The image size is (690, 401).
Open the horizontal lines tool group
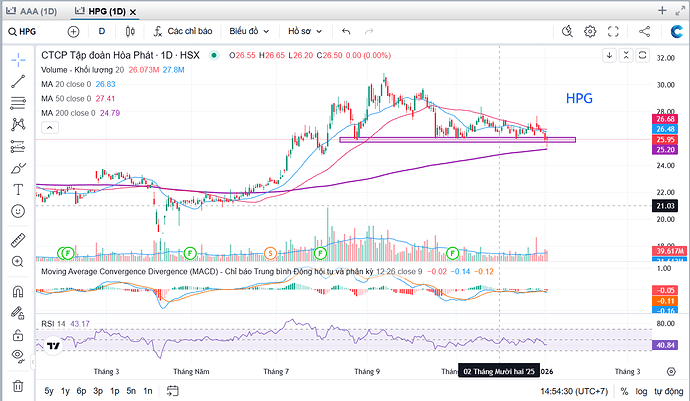(18, 103)
